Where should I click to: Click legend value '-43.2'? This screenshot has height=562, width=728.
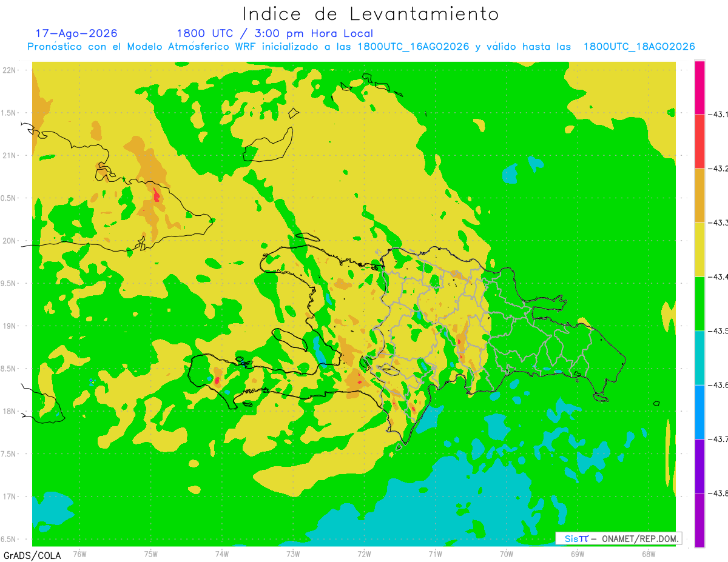click(x=718, y=168)
